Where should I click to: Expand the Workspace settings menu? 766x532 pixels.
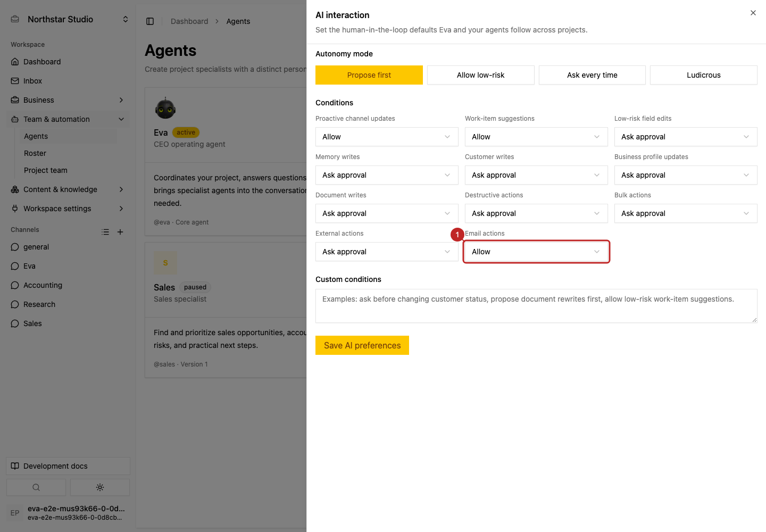tap(68, 209)
